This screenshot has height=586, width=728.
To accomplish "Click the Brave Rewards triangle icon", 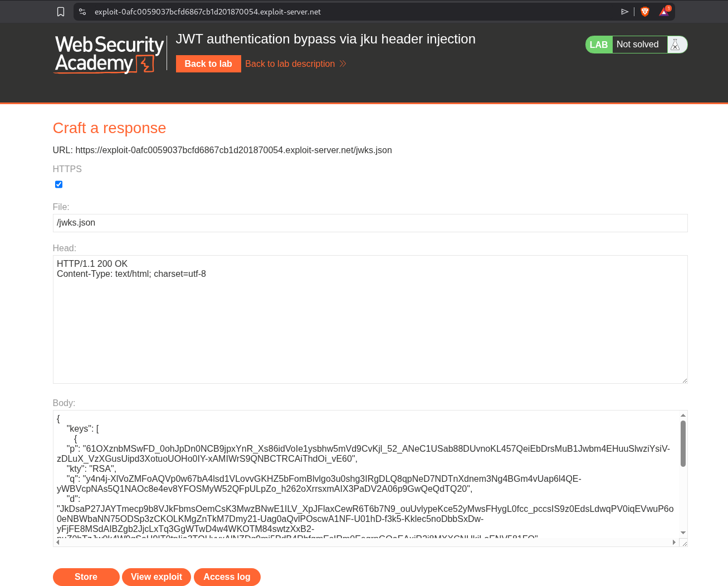I will 664,12.
